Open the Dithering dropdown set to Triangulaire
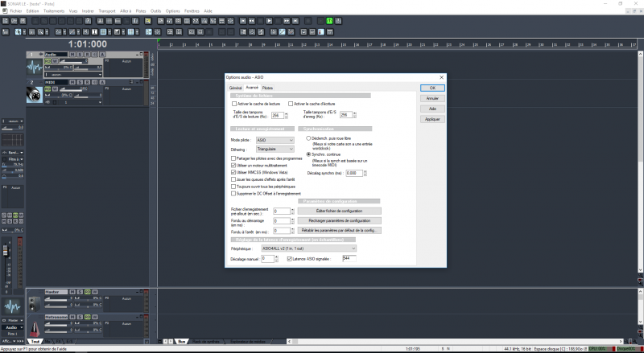The width and height of the screenshot is (644, 353). click(275, 149)
